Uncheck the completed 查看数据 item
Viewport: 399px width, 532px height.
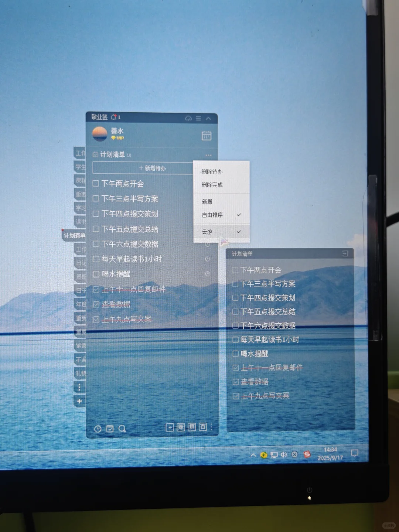click(x=96, y=304)
